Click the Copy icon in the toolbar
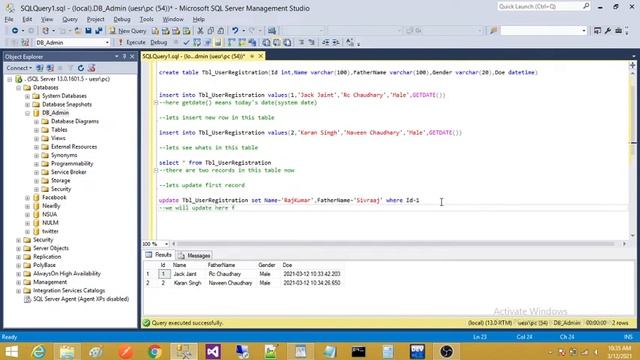This screenshot has height=360, width=640. pyautogui.click(x=211, y=31)
